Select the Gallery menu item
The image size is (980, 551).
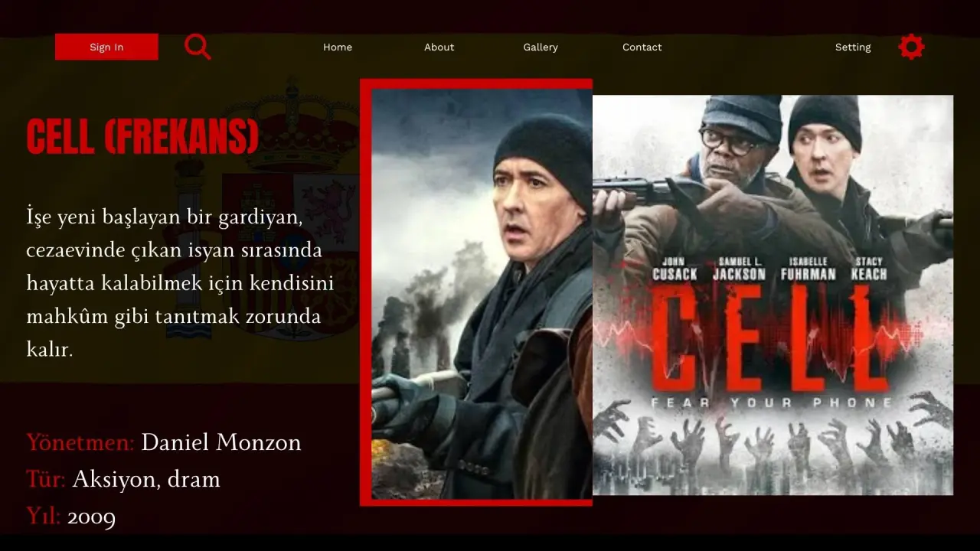click(541, 47)
